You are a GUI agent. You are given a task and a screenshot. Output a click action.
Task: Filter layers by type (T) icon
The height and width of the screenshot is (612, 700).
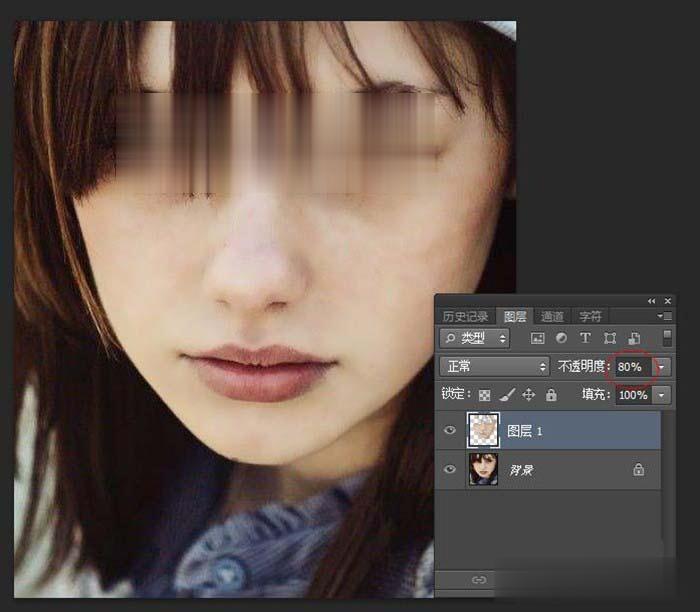pyautogui.click(x=585, y=339)
